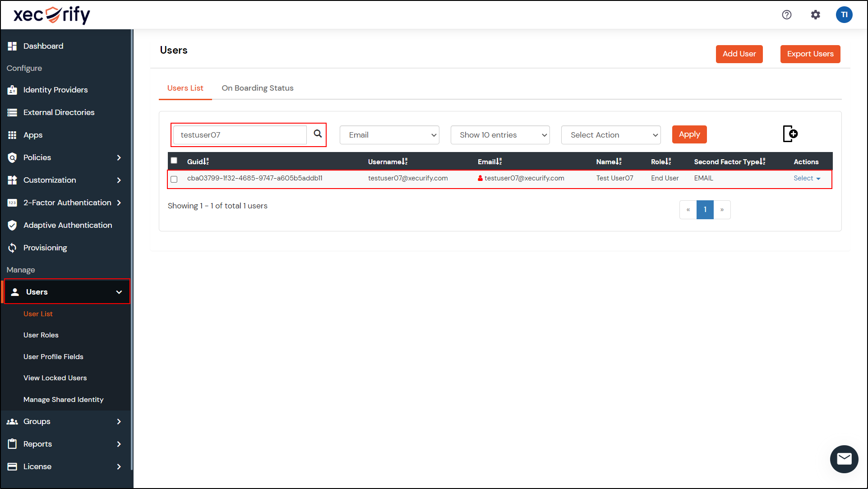Open the External Directories section
Viewport: 868px width, 489px height.
pyautogui.click(x=59, y=112)
